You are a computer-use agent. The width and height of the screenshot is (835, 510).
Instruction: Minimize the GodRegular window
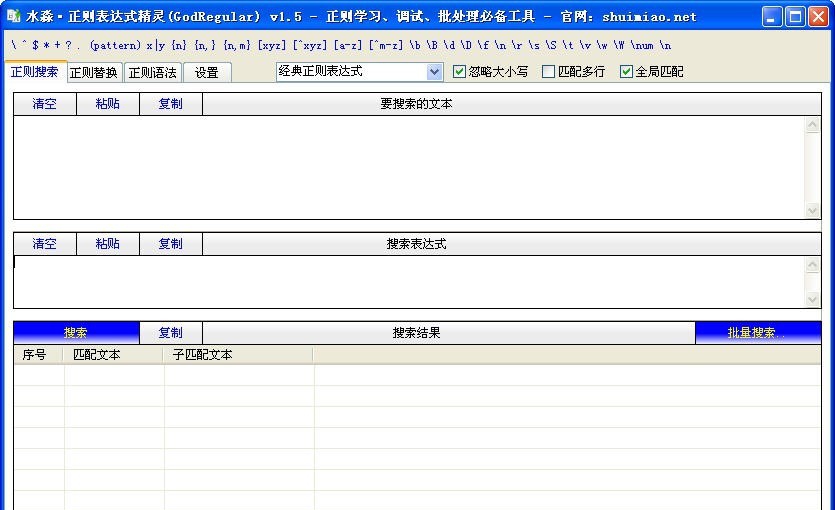coord(771,17)
